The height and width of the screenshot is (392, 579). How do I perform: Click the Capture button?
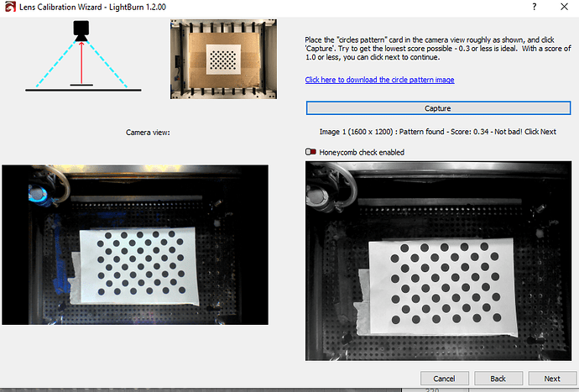(x=438, y=108)
